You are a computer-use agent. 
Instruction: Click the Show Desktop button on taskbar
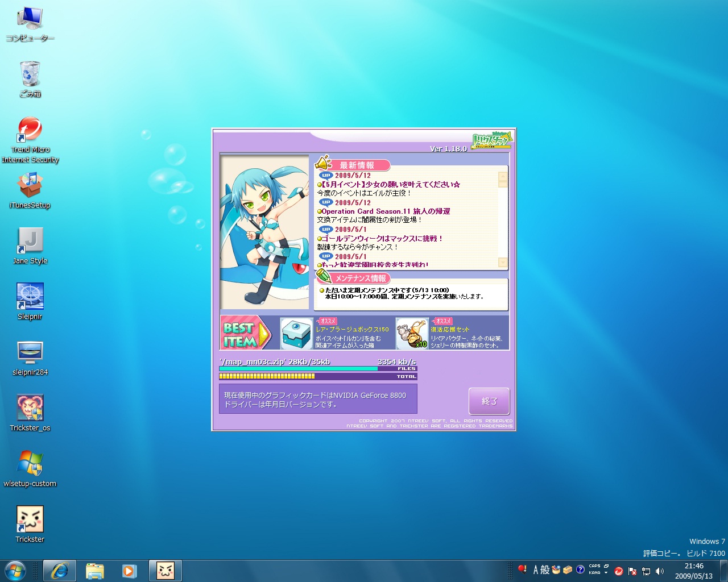click(724, 570)
